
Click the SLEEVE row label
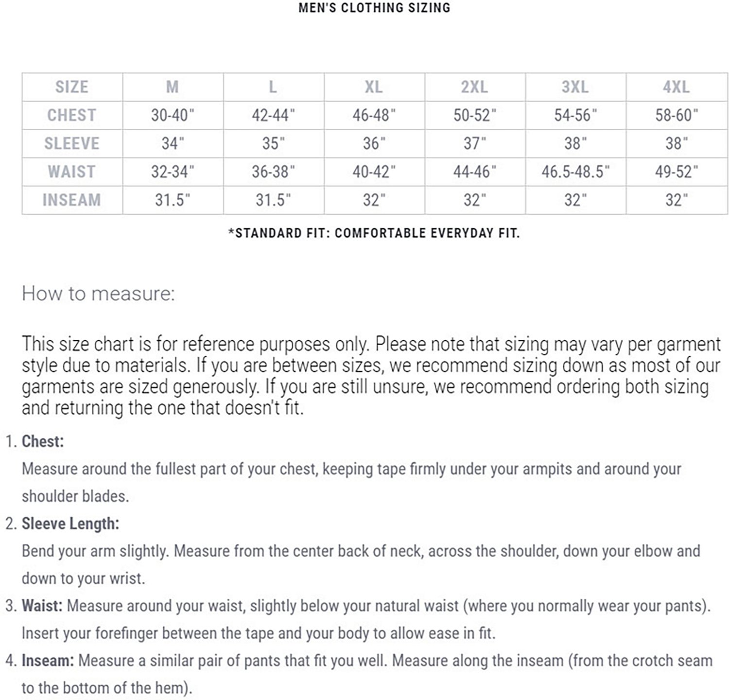[x=72, y=143]
